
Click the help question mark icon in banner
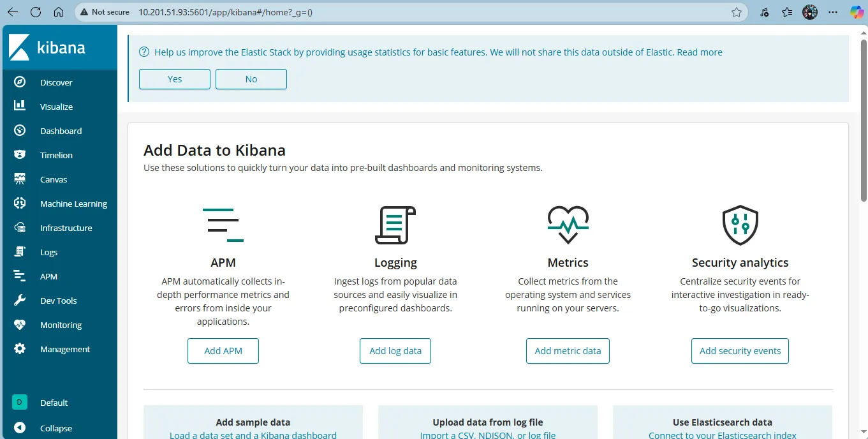[x=144, y=52]
